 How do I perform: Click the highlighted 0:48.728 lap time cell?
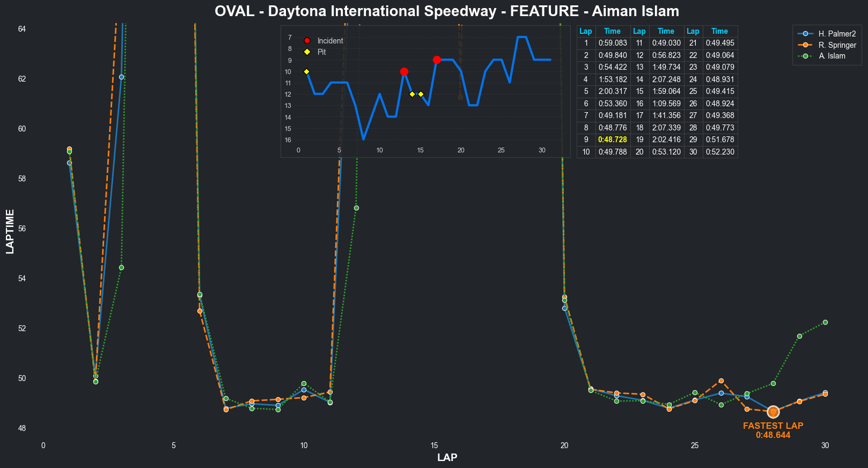coord(612,140)
